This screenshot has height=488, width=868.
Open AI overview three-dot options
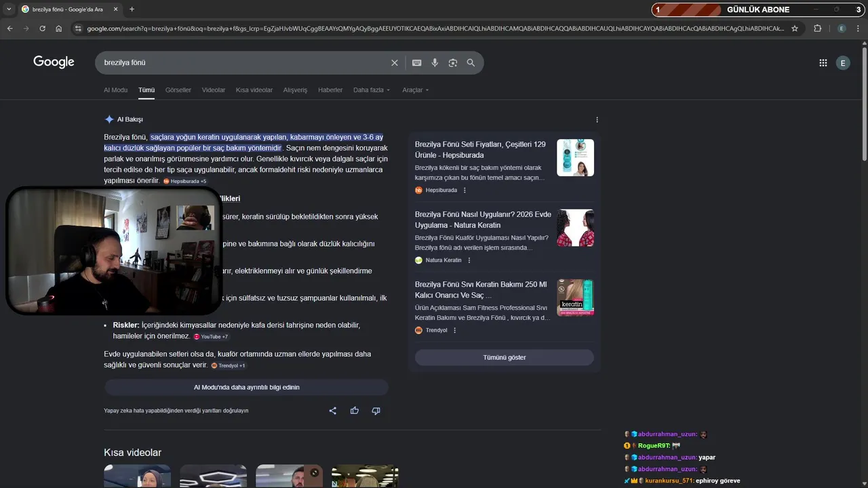(x=597, y=119)
